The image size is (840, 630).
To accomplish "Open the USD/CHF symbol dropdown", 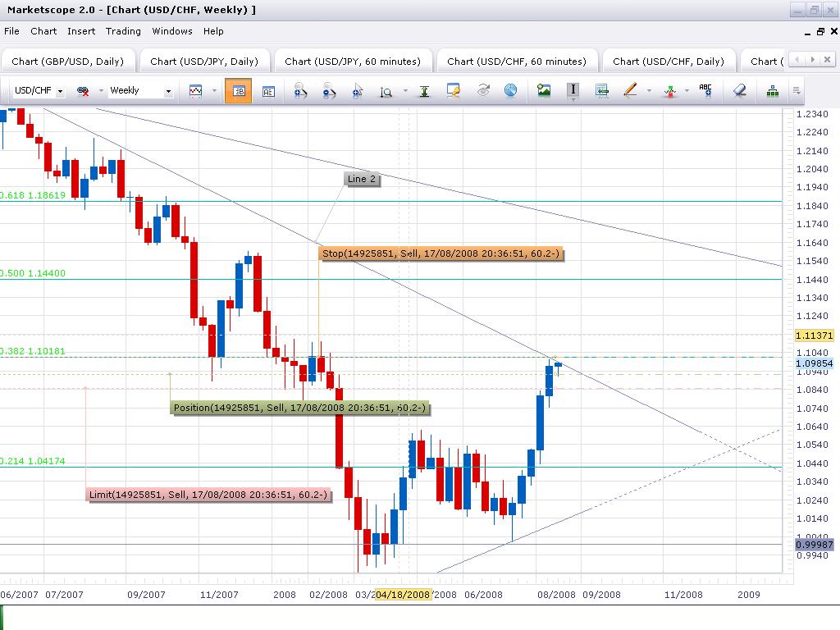I will pyautogui.click(x=60, y=92).
